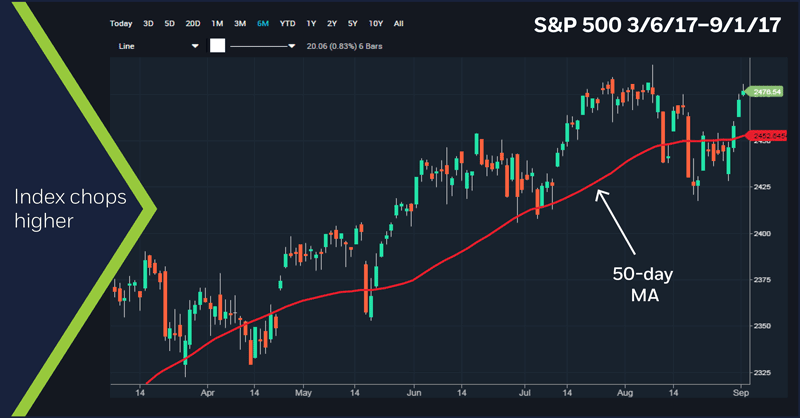Choose the 2Y time range

[x=330, y=22]
